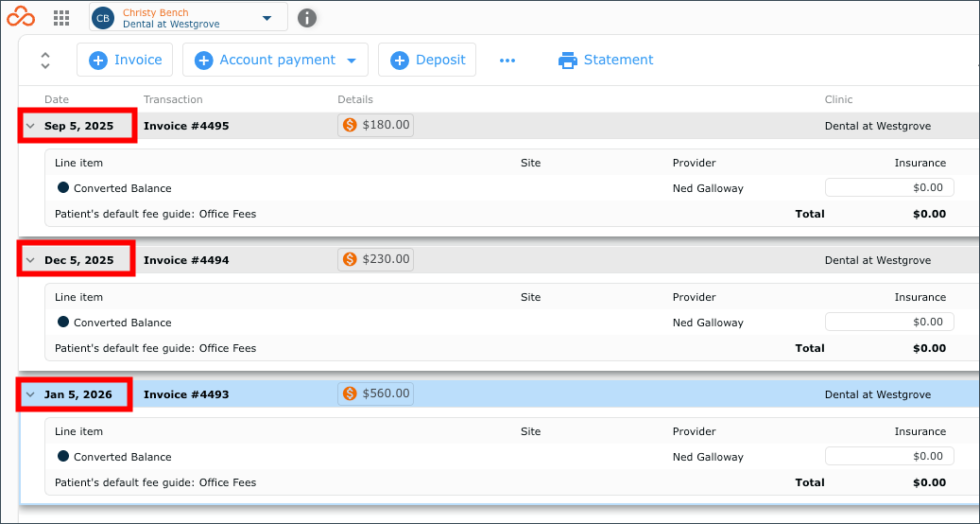Viewport: 980px width, 524px height.
Task: Click the orange cloud logo icon
Action: point(21,17)
